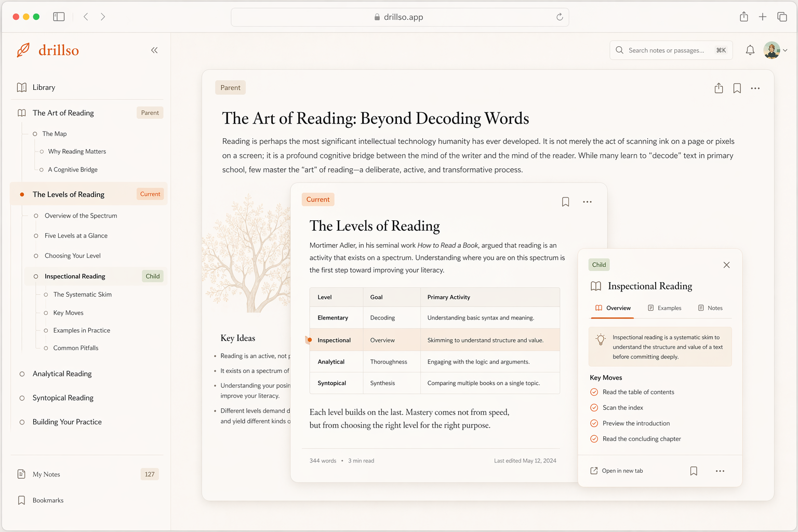Switch to the Examples tab
Image resolution: width=798 pixels, height=532 pixels.
coord(664,308)
